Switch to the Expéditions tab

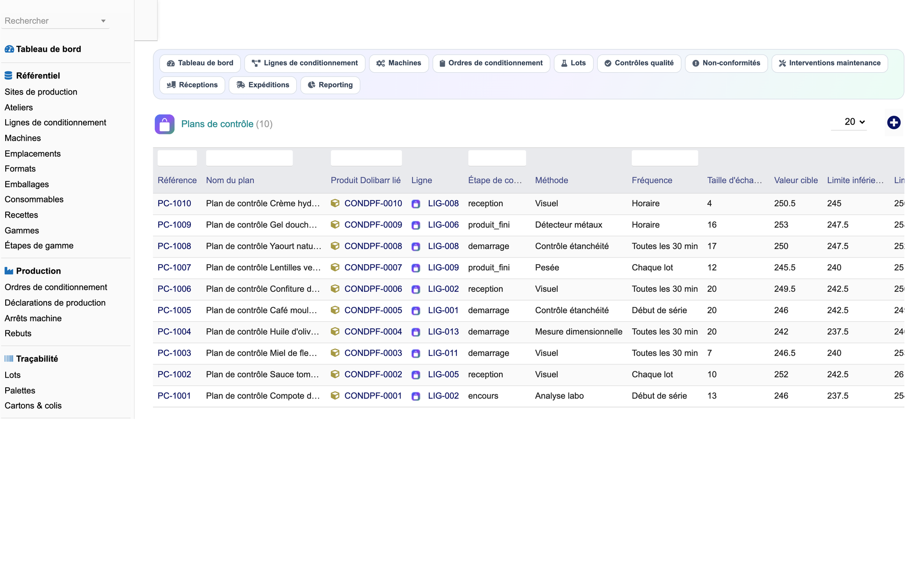pyautogui.click(x=263, y=85)
